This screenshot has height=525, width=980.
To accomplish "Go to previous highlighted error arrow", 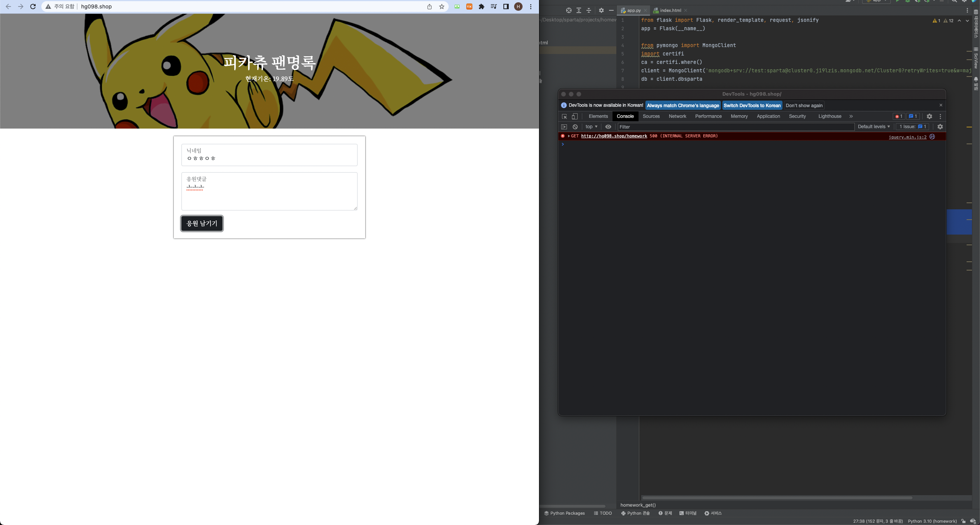I will [x=959, y=21].
